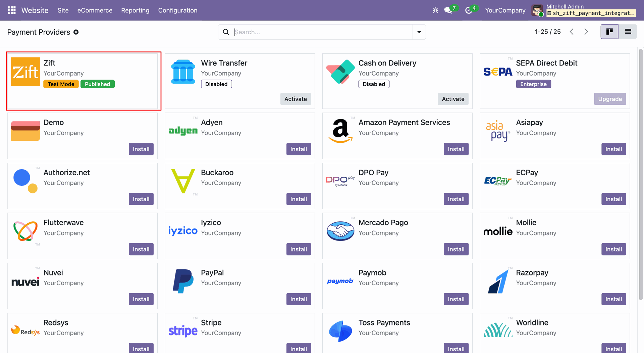The height and width of the screenshot is (353, 644).
Task: Open the debug bug icon
Action: pyautogui.click(x=435, y=10)
